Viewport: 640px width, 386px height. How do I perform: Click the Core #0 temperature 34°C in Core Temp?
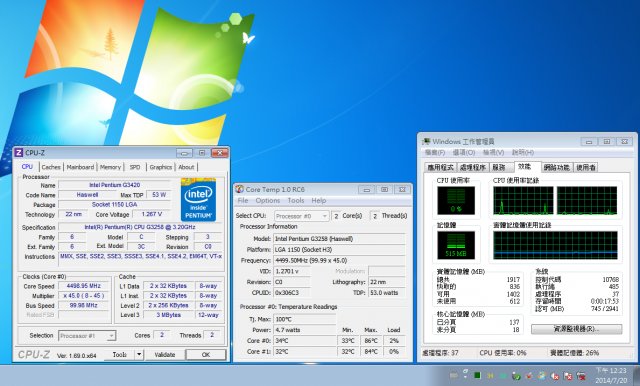[304, 341]
